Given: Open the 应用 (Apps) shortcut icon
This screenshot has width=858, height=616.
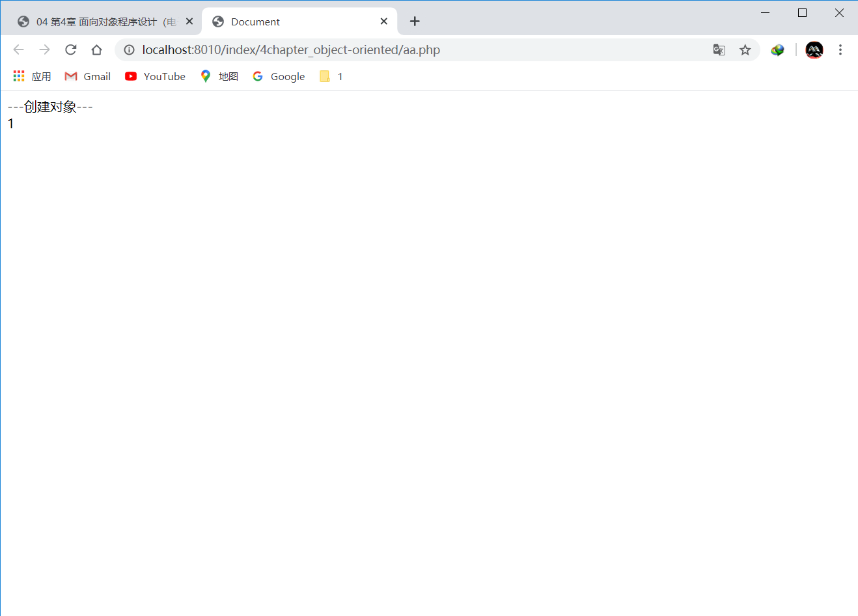Looking at the screenshot, I should (18, 76).
